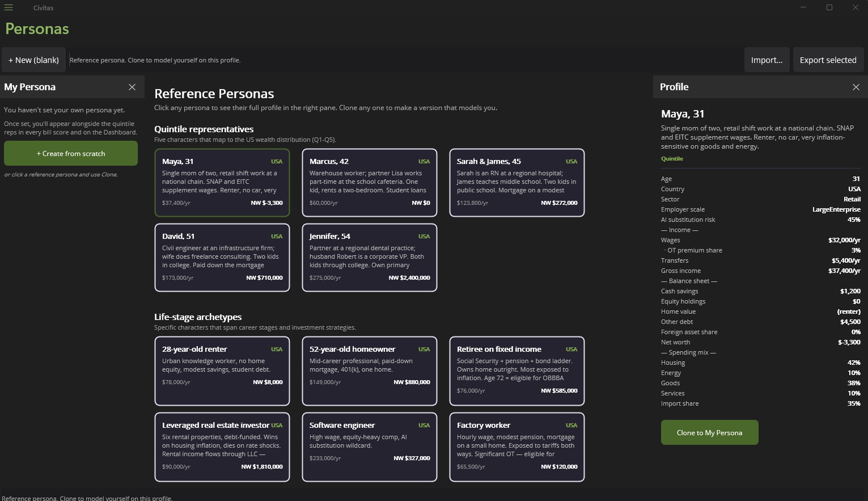Select the 52-year-old homeowner card

click(x=370, y=371)
